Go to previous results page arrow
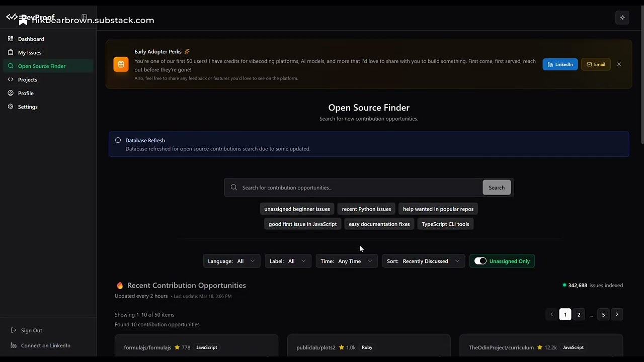Image resolution: width=644 pixels, height=362 pixels. point(551,315)
